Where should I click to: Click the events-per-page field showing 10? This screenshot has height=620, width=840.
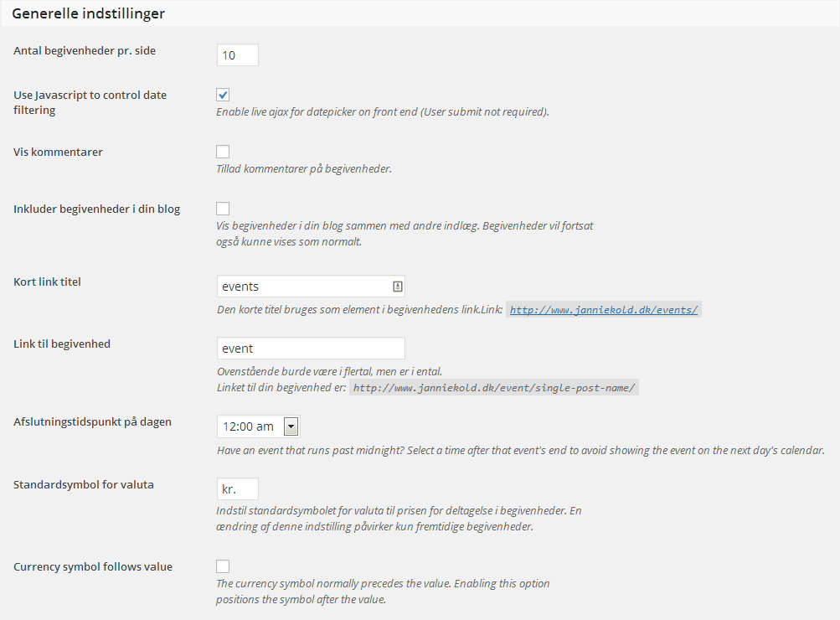coord(237,55)
